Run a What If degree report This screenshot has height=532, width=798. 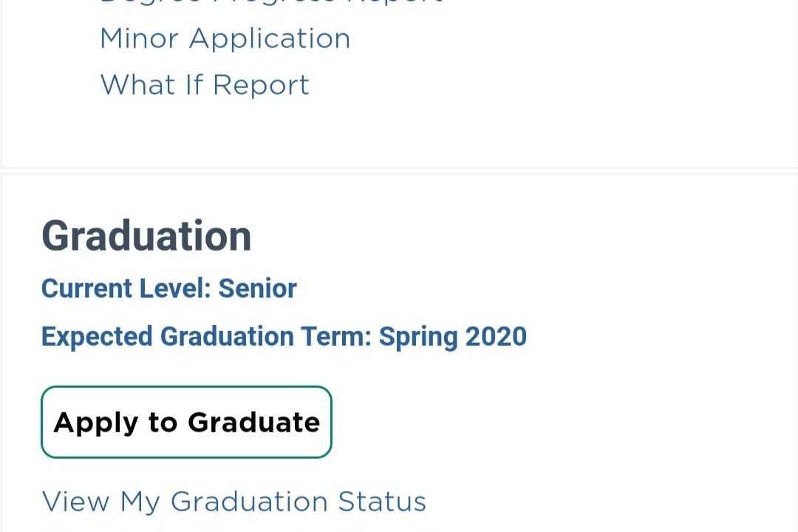click(x=205, y=85)
